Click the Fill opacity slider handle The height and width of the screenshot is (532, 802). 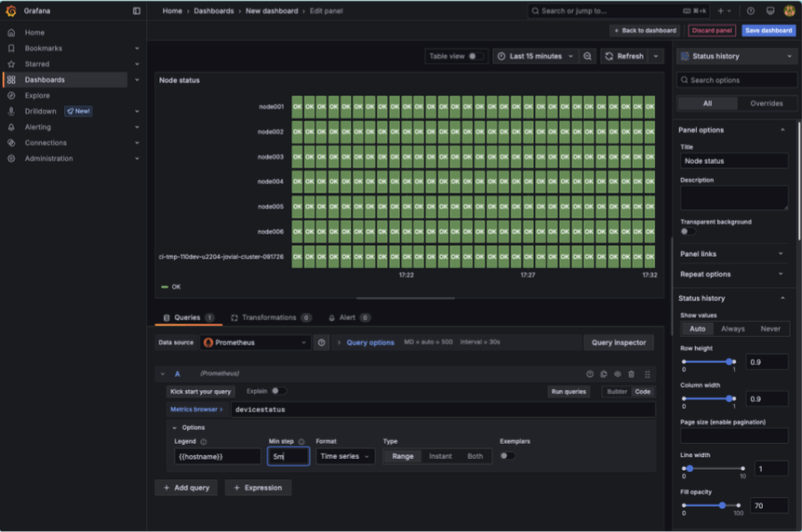[x=722, y=505]
